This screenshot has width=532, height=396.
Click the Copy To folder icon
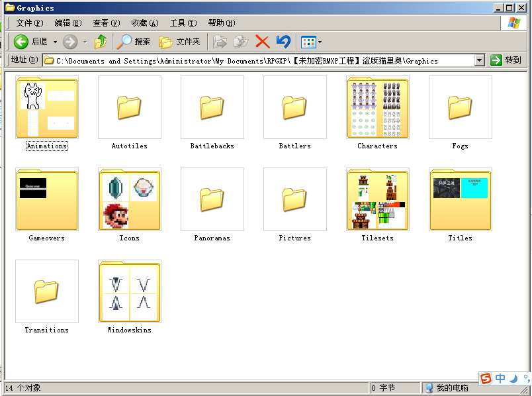(241, 42)
